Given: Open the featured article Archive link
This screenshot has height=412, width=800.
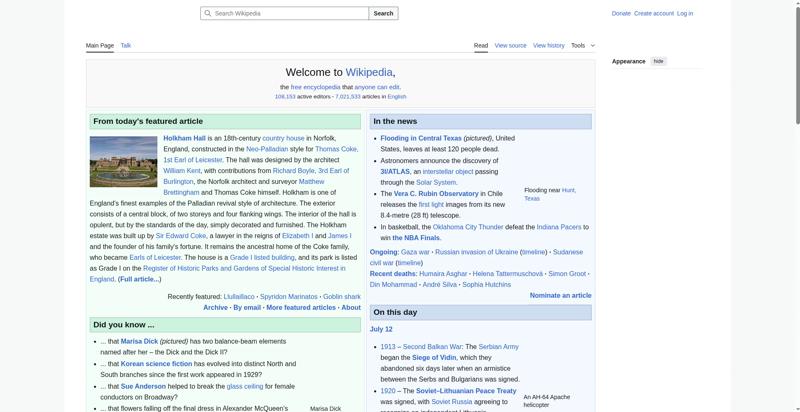Looking at the screenshot, I should click(215, 307).
